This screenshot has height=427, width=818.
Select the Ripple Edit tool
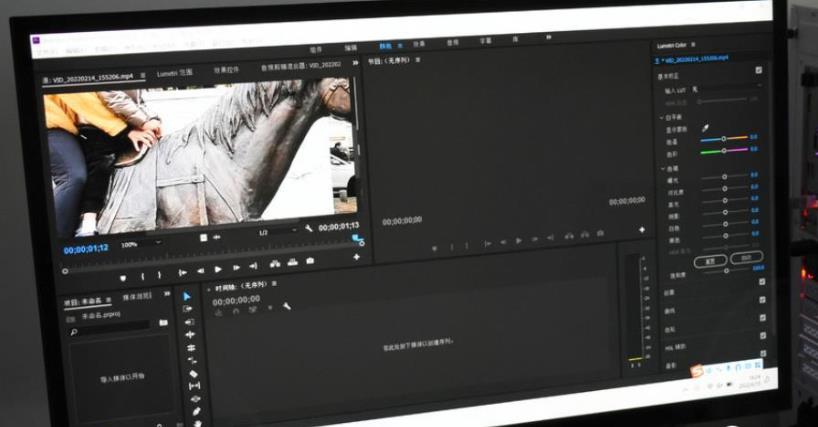[189, 322]
